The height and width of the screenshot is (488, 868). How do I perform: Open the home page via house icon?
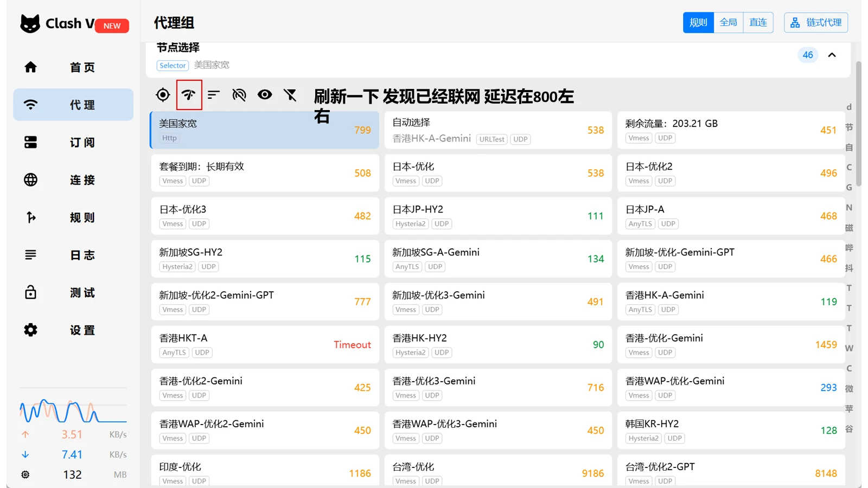pyautogui.click(x=31, y=67)
